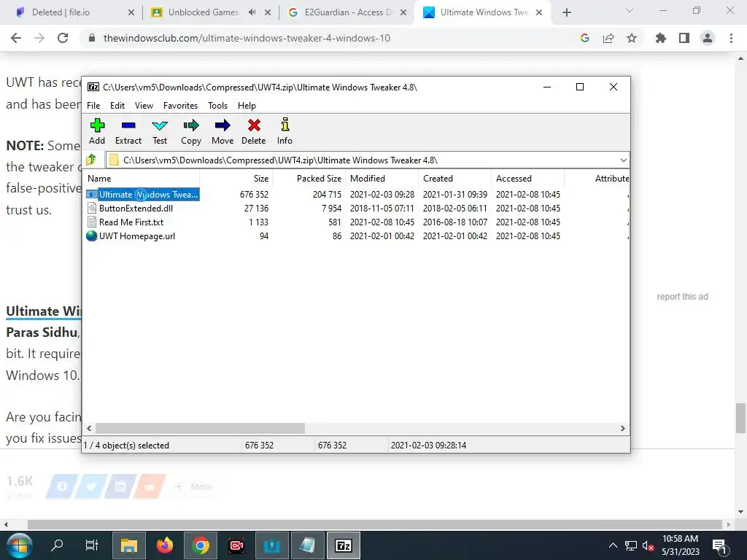Click the Add toolbar icon in 7-Zip
Viewport: 747px width, 560px height.
(x=97, y=131)
